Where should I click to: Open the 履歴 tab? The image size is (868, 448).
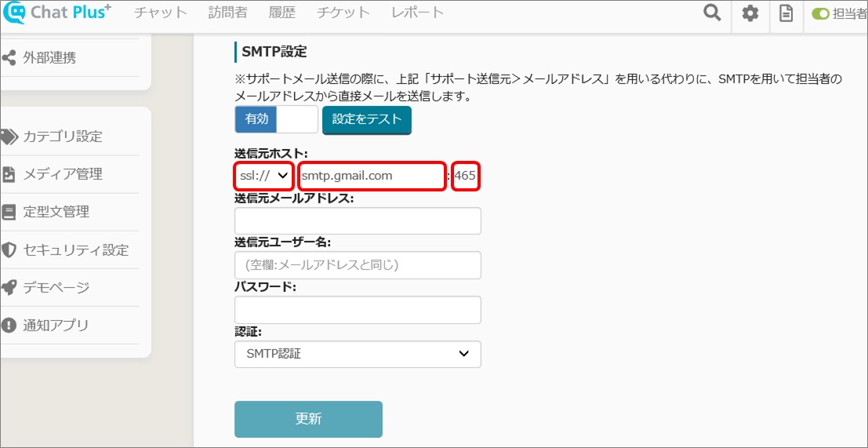coord(281,13)
